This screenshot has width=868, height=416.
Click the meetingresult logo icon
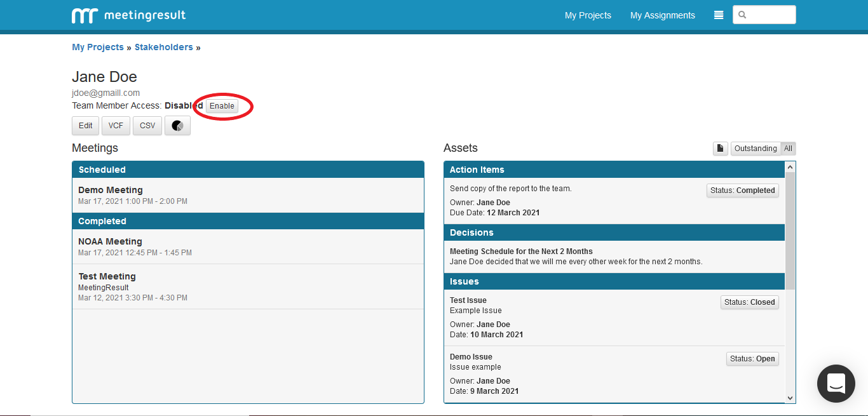coord(84,16)
